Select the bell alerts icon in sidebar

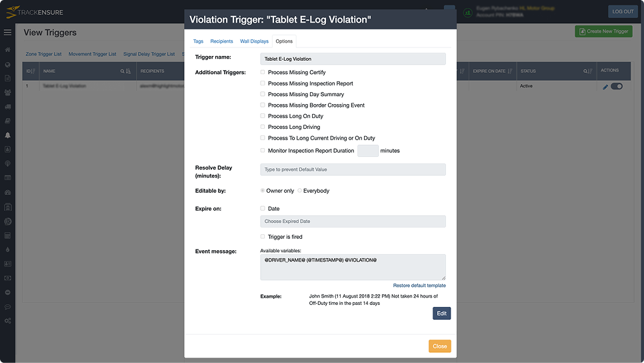tap(7, 135)
